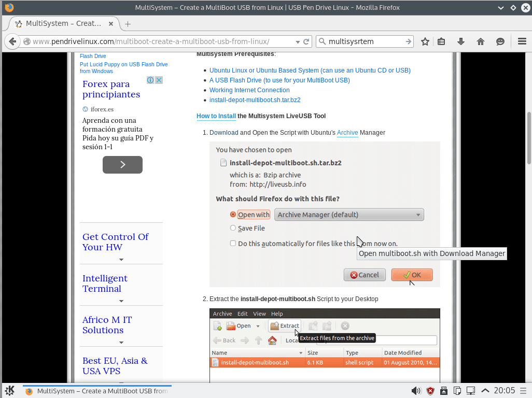Open the bookmarks list icon
This screenshot has width=532, height=398.
[441, 41]
